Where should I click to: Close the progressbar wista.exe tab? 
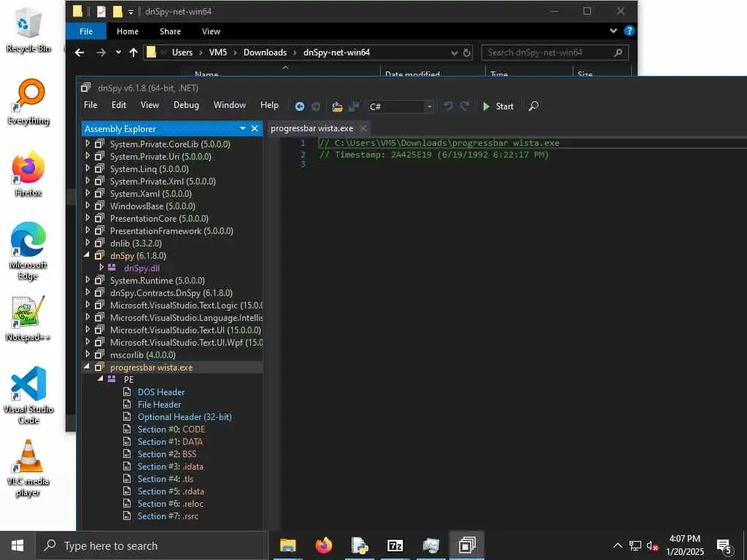tap(363, 128)
